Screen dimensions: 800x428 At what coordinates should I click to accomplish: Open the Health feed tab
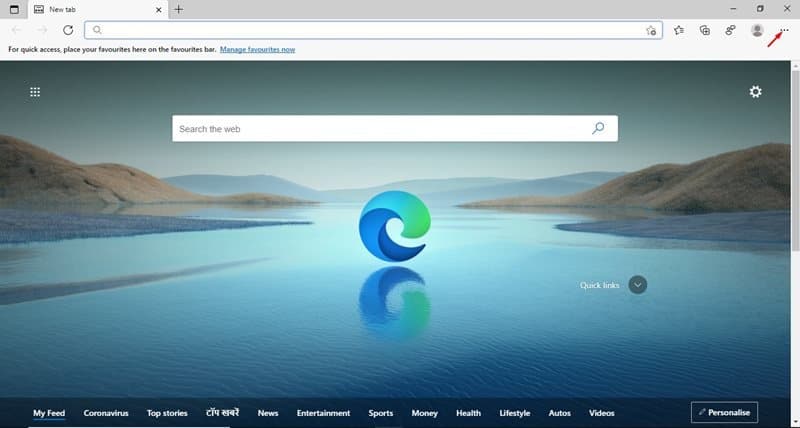[x=468, y=413]
